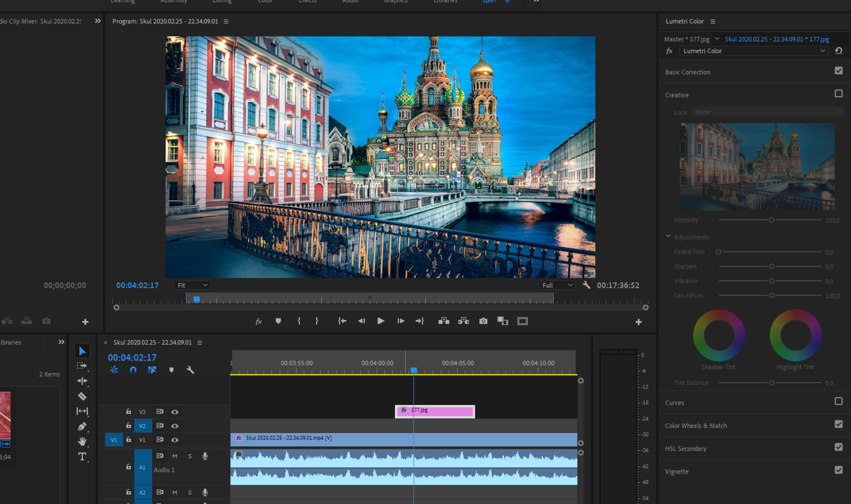Select the Razor tool
Screen dimensions: 851x504
[82, 396]
